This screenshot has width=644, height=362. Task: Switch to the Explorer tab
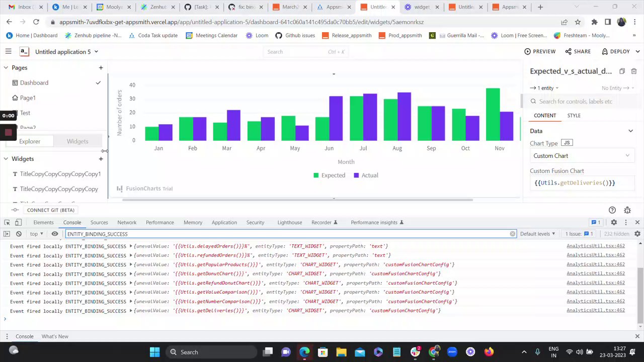point(30,141)
